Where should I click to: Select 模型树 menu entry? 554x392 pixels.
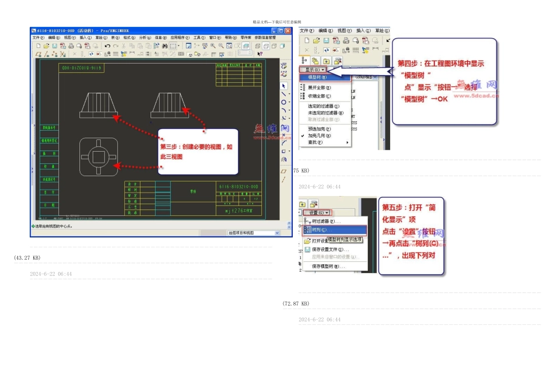[x=325, y=77]
